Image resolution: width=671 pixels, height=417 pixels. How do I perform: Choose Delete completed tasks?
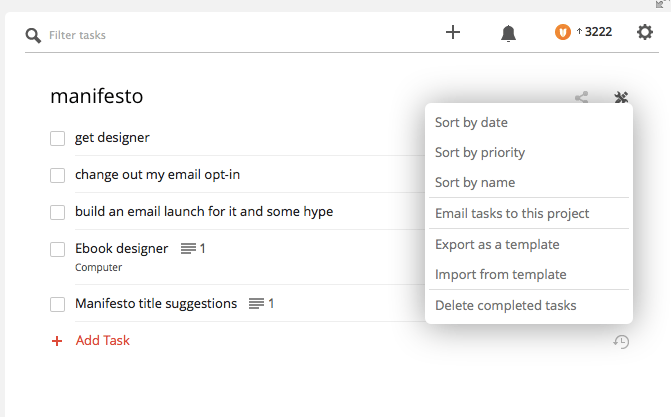click(505, 305)
